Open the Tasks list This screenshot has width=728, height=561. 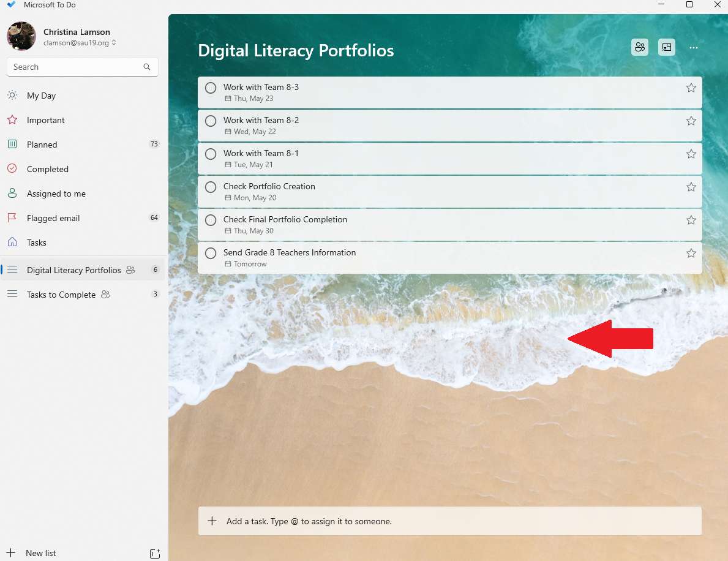tap(83, 243)
